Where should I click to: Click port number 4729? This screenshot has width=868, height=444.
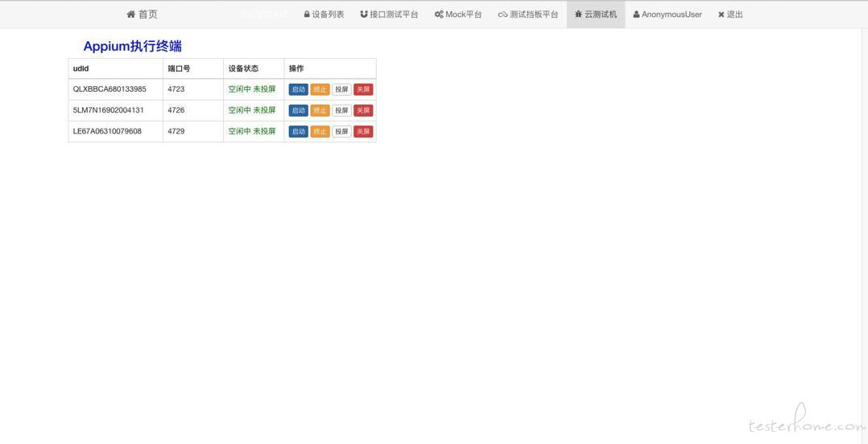[x=176, y=131]
